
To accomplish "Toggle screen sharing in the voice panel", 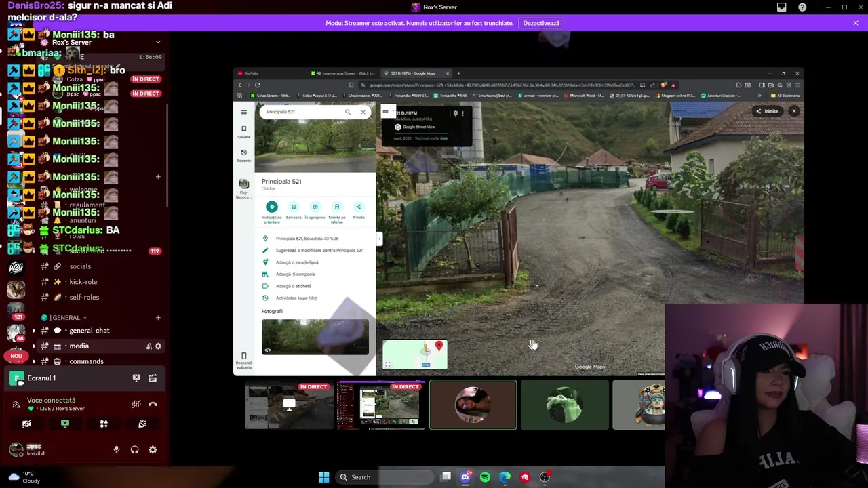I will [x=65, y=424].
